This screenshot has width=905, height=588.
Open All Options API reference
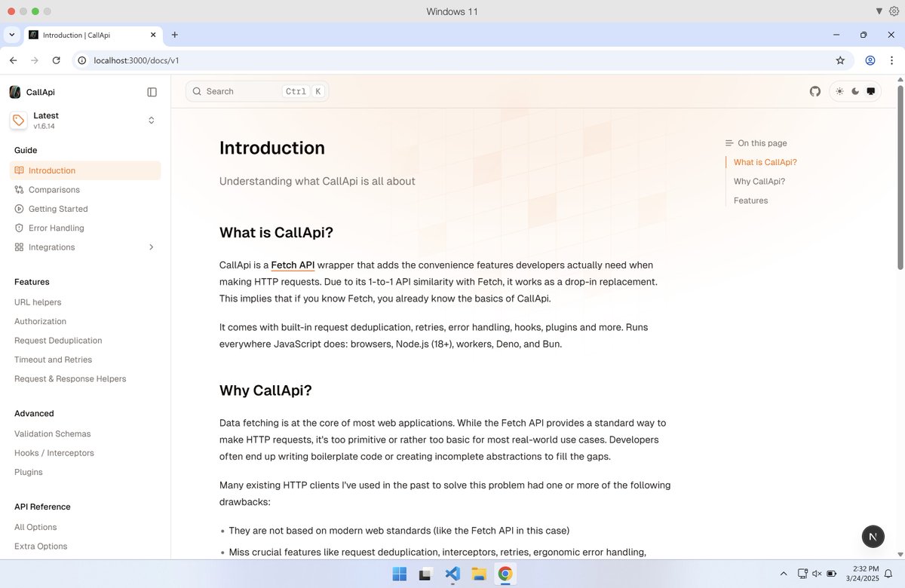click(35, 527)
